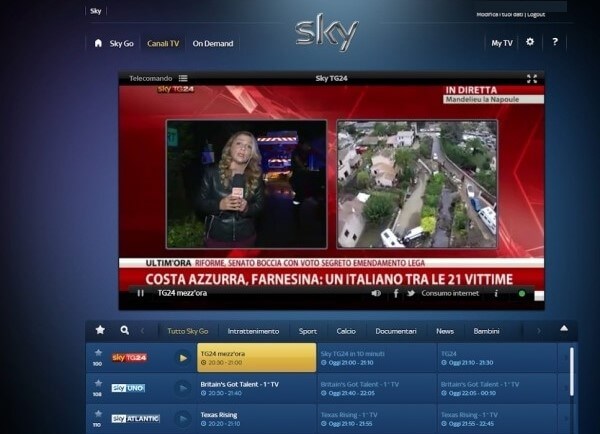Open Consumo internet in the player

tap(450, 293)
